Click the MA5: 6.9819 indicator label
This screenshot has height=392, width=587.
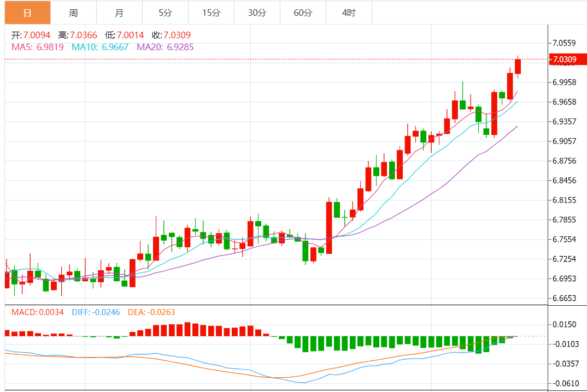37,47
